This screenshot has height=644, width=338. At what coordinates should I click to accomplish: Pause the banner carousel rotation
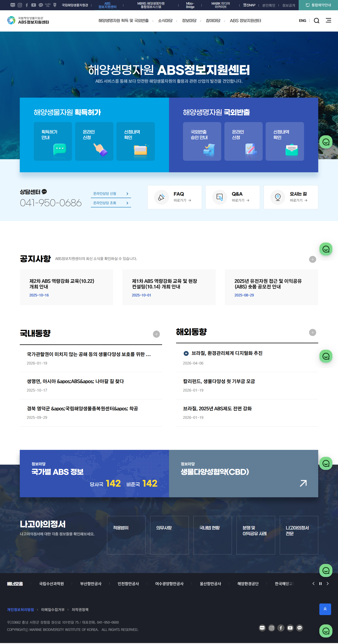coord(320,584)
